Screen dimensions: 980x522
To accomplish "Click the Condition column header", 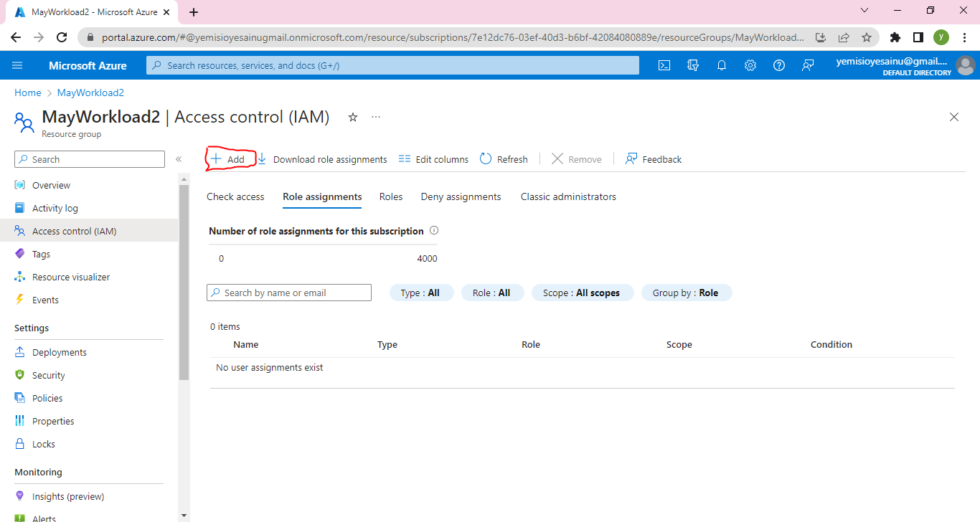I will [831, 344].
